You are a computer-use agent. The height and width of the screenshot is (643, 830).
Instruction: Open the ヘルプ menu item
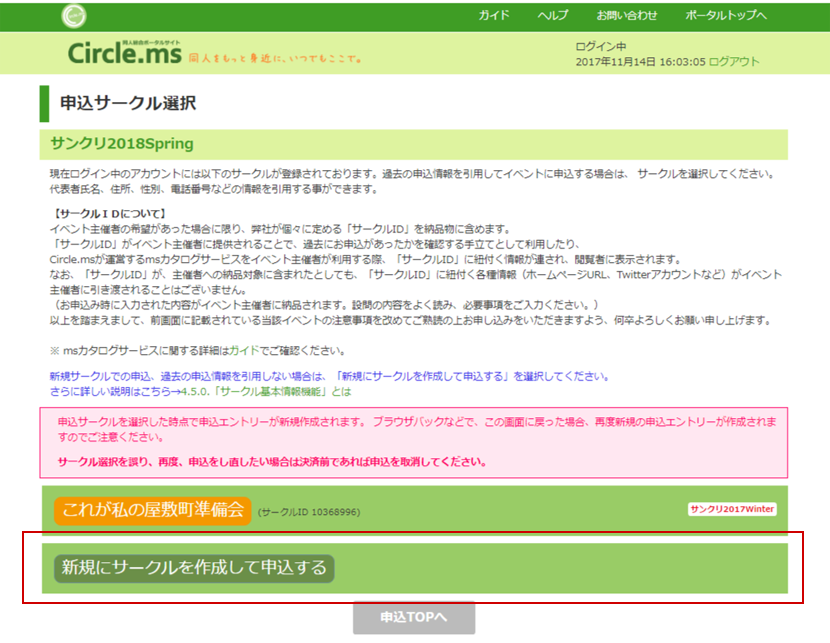553,15
